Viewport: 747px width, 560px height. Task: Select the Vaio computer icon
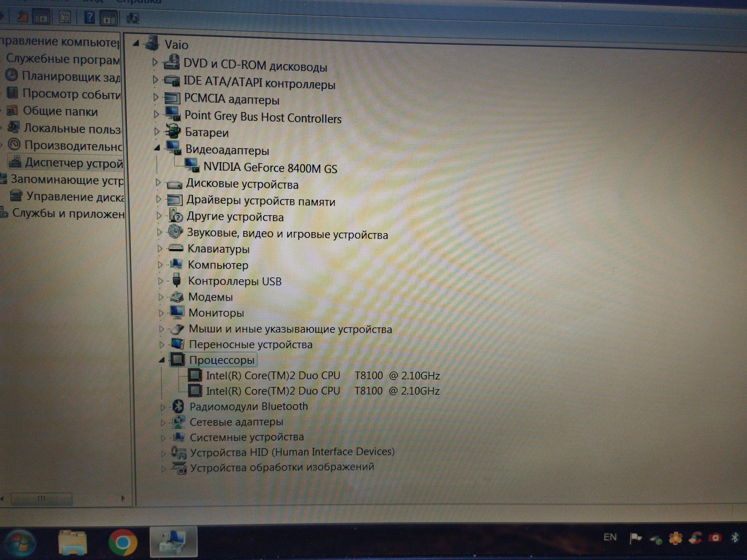point(152,44)
